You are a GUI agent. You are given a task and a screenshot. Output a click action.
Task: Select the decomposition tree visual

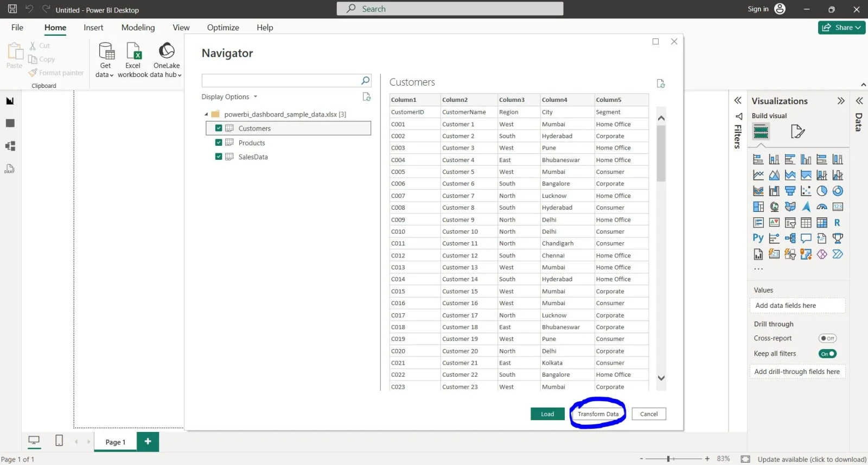[x=790, y=238]
